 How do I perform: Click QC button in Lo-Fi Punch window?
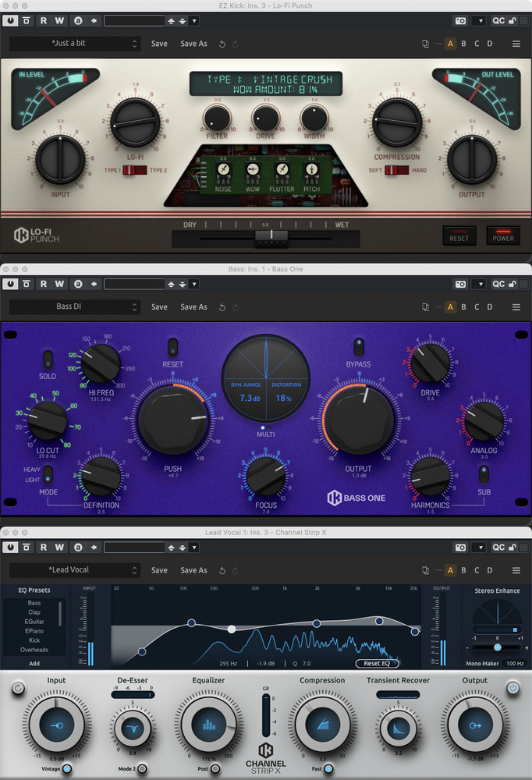pyautogui.click(x=498, y=21)
